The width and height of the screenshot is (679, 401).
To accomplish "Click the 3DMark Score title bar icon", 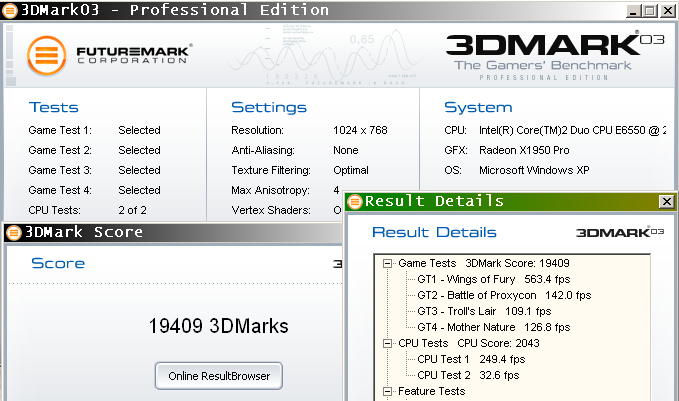I will click(13, 233).
